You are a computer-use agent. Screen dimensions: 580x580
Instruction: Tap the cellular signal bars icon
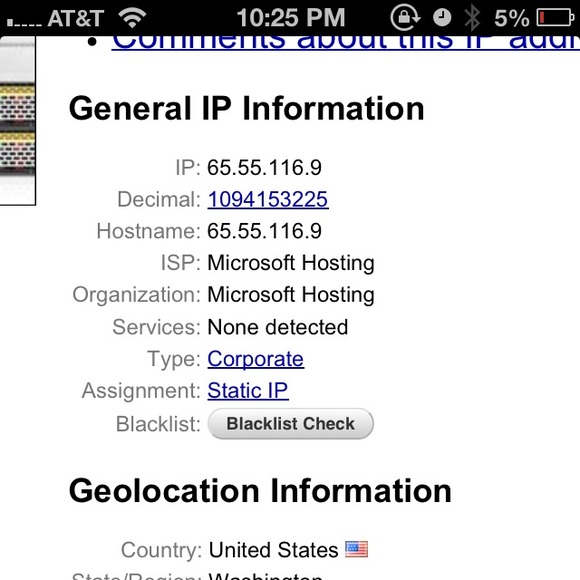(24, 22)
